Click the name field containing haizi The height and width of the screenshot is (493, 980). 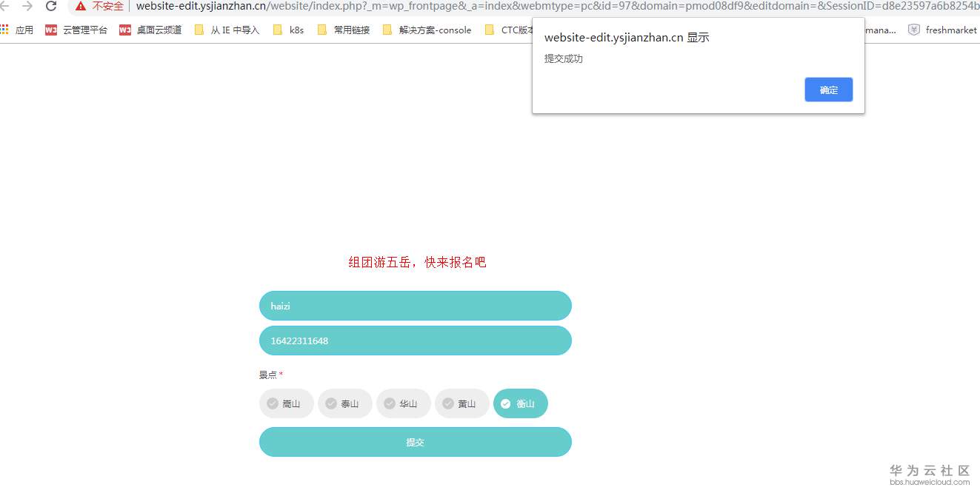click(x=415, y=305)
